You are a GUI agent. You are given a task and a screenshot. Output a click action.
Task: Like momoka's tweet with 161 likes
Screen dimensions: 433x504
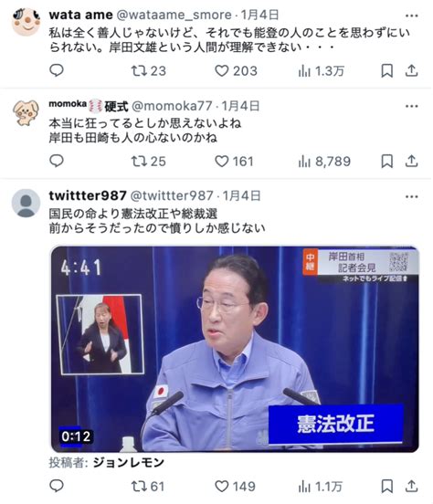[234, 162]
